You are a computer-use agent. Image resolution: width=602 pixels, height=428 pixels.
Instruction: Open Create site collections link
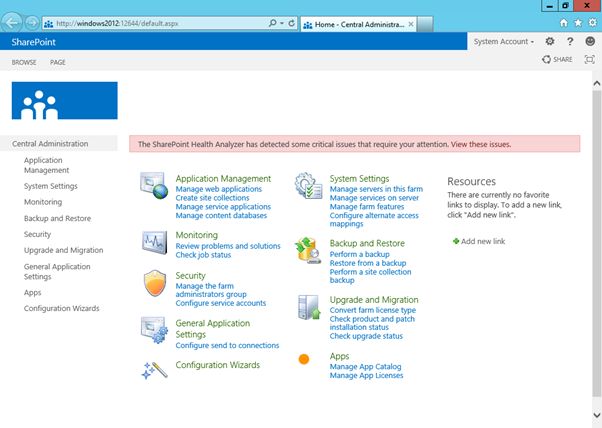coord(212,198)
